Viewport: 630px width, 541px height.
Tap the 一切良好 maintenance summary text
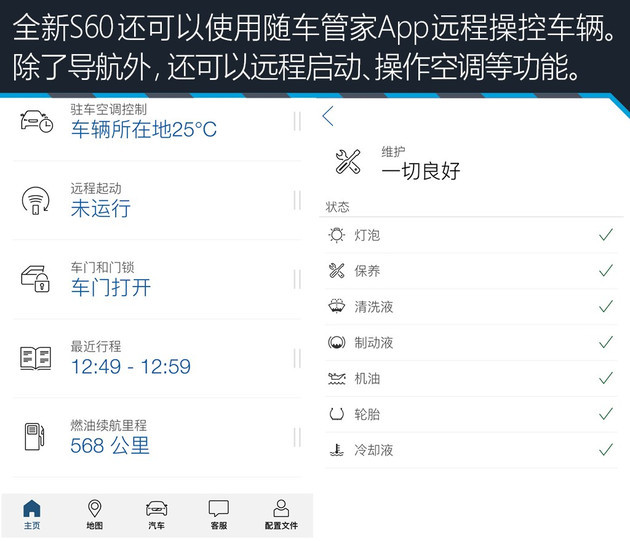(421, 171)
